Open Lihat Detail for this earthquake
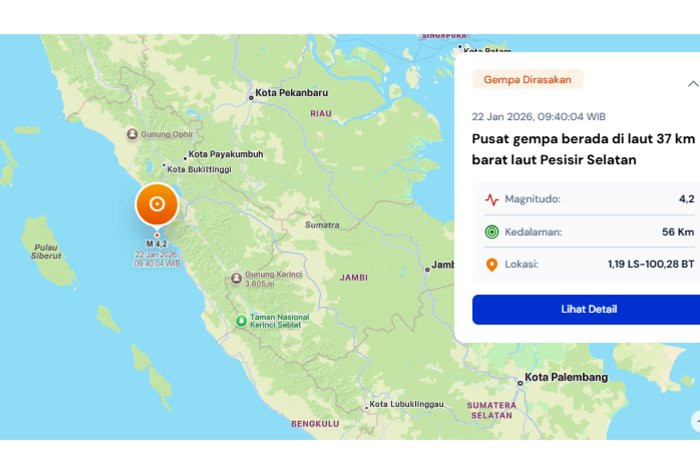 [x=588, y=309]
